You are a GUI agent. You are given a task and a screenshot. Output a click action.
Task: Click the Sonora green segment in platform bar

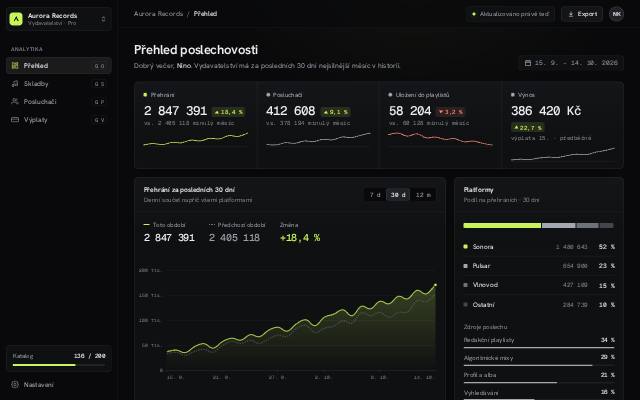click(502, 225)
